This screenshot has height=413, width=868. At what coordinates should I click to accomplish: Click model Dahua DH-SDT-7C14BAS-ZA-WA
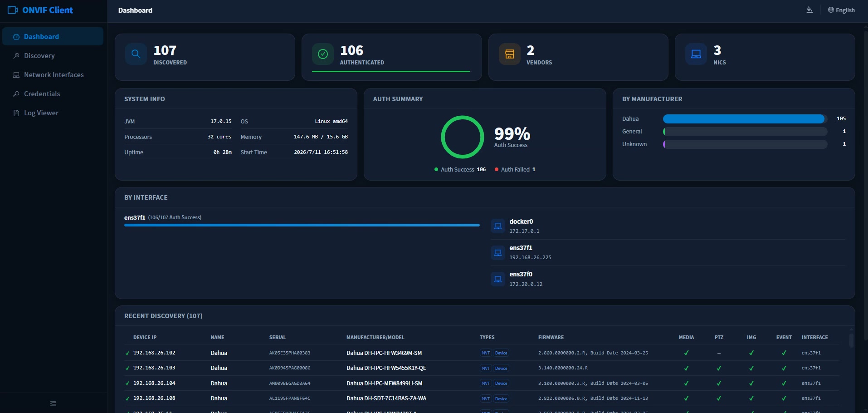click(386, 398)
